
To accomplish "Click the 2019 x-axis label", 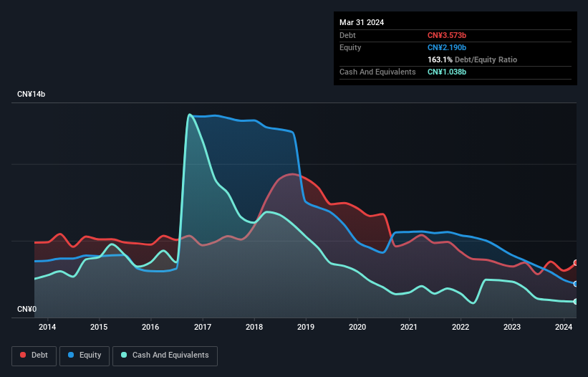I will (306, 327).
